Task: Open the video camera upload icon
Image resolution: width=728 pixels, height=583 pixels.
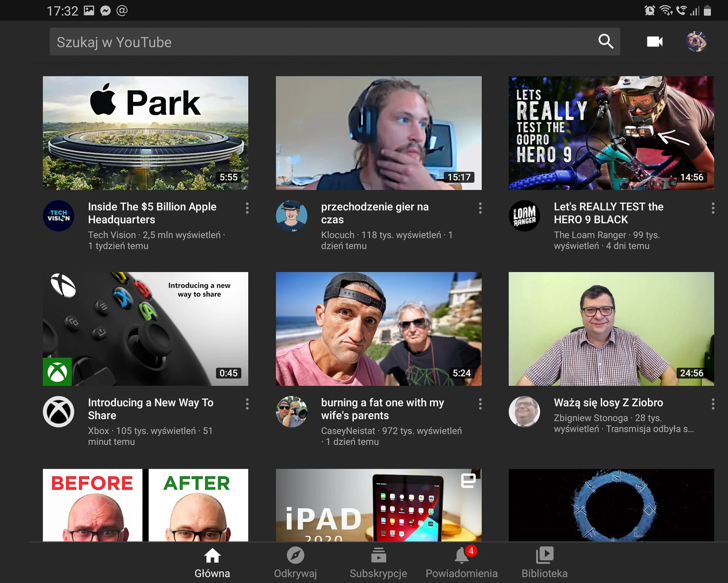Action: point(655,42)
